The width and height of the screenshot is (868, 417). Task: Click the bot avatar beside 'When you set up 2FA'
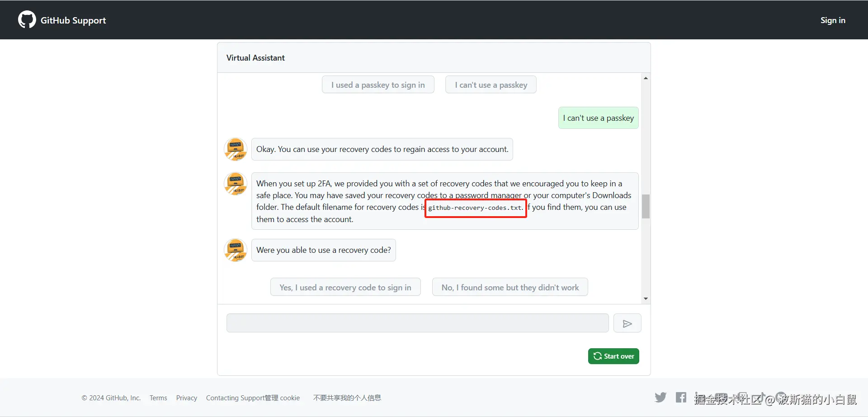coord(236,184)
